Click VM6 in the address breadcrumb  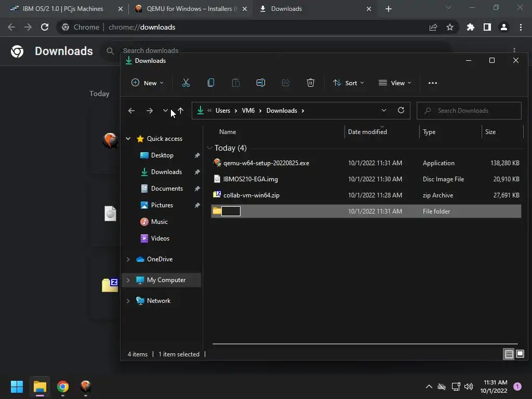[248, 111]
